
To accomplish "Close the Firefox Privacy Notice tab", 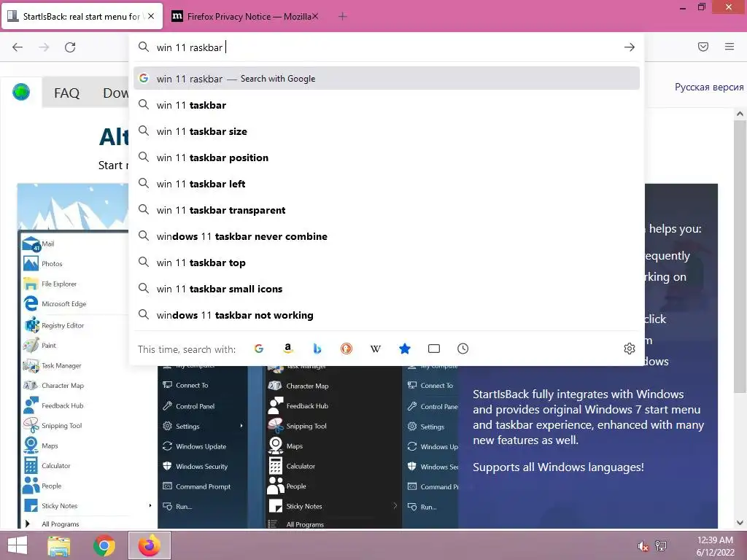I will (315, 16).
